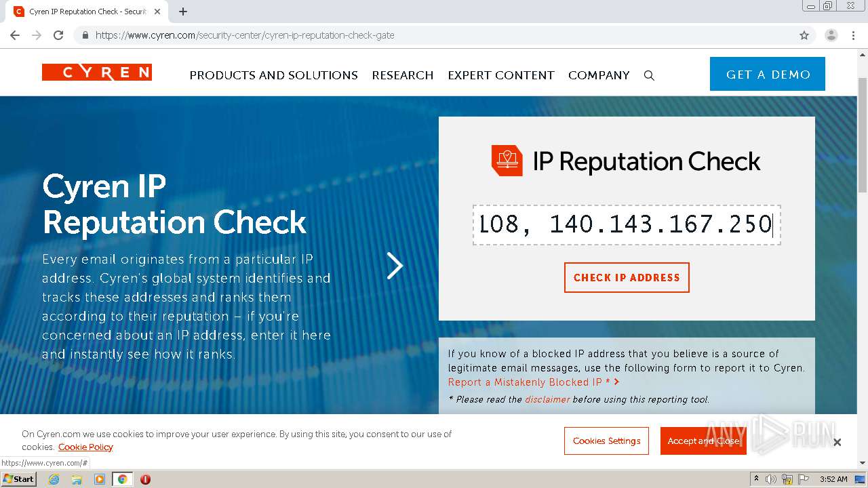Screen dimensions: 868x488
Task: Click the IP Reputation Check shield icon
Action: (507, 161)
